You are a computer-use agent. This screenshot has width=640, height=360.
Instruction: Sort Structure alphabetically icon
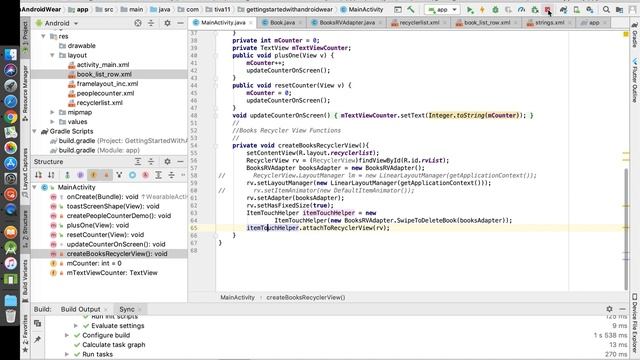pos(51,175)
